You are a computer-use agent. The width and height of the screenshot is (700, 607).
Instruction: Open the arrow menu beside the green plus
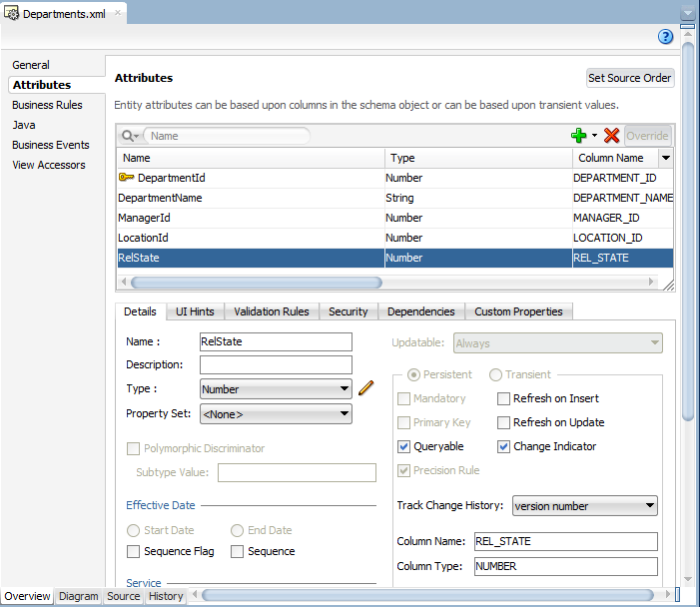coord(594,135)
